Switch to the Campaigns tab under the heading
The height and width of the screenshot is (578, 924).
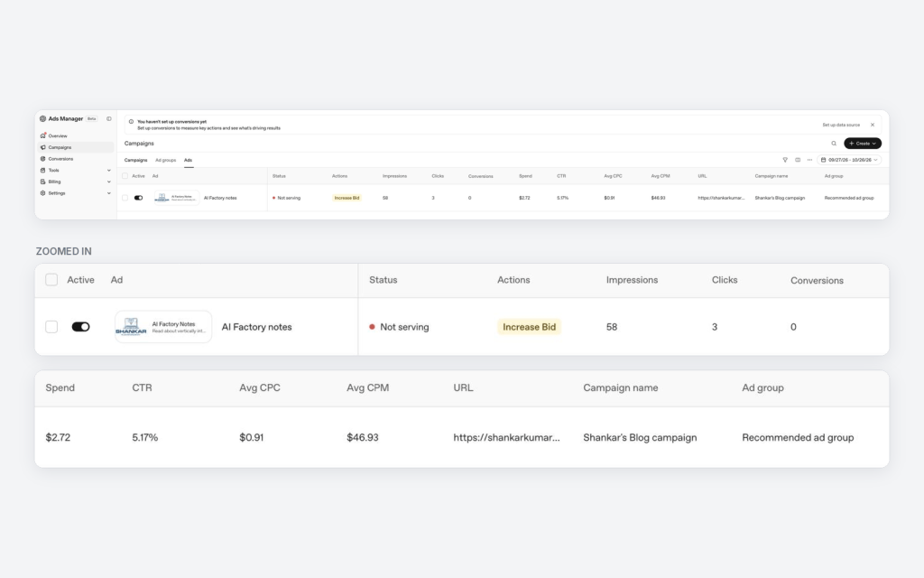pos(135,160)
